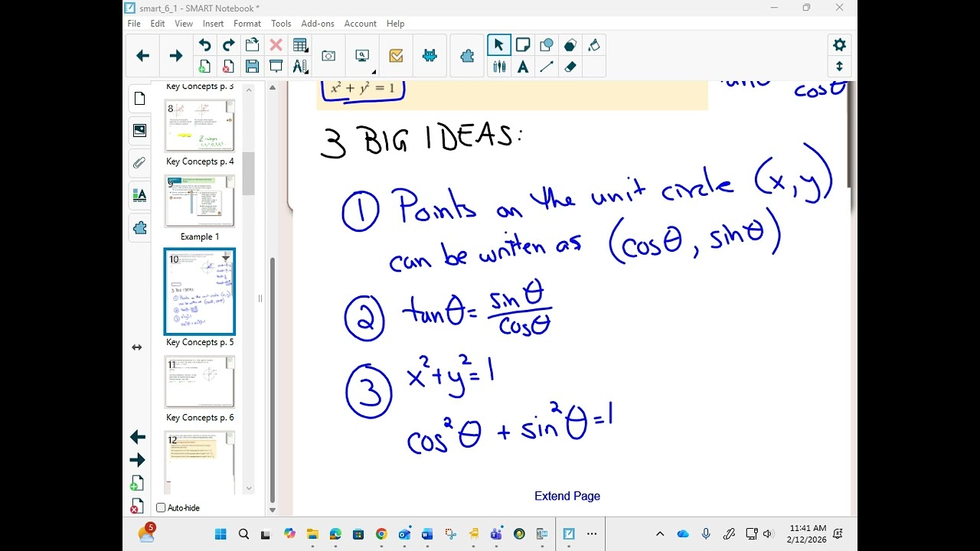Viewport: 980px width, 551px height.
Task: Open add-ons puzzle piece in toolbar
Action: pos(467,56)
